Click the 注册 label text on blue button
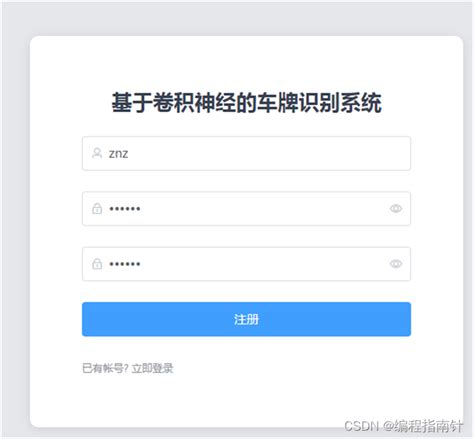This screenshot has height=439, width=474. 246,319
